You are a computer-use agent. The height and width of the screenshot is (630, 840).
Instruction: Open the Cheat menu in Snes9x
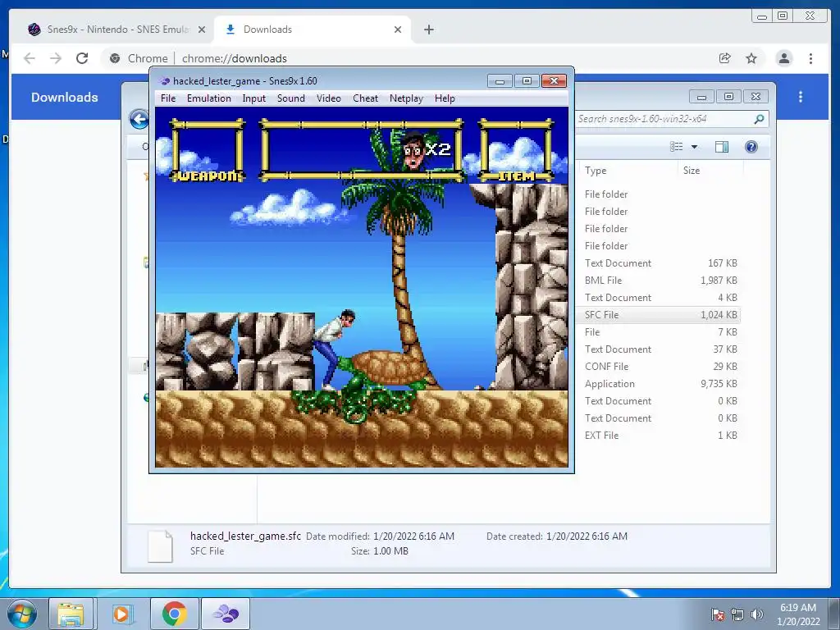pyautogui.click(x=365, y=98)
